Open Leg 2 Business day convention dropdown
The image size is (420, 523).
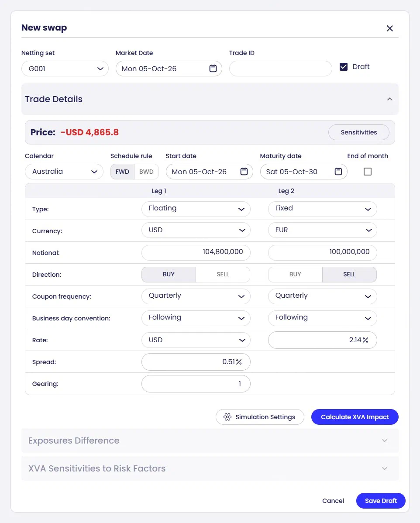pyautogui.click(x=323, y=318)
